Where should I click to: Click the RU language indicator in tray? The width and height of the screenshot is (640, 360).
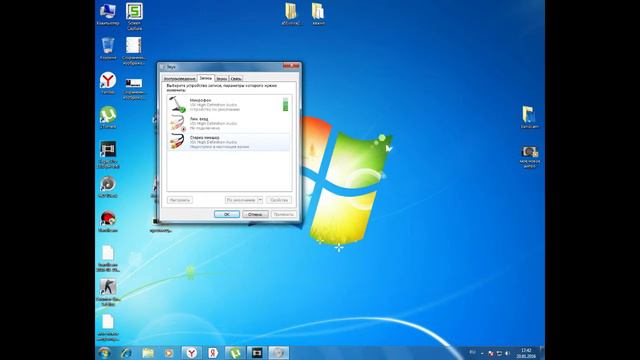473,352
